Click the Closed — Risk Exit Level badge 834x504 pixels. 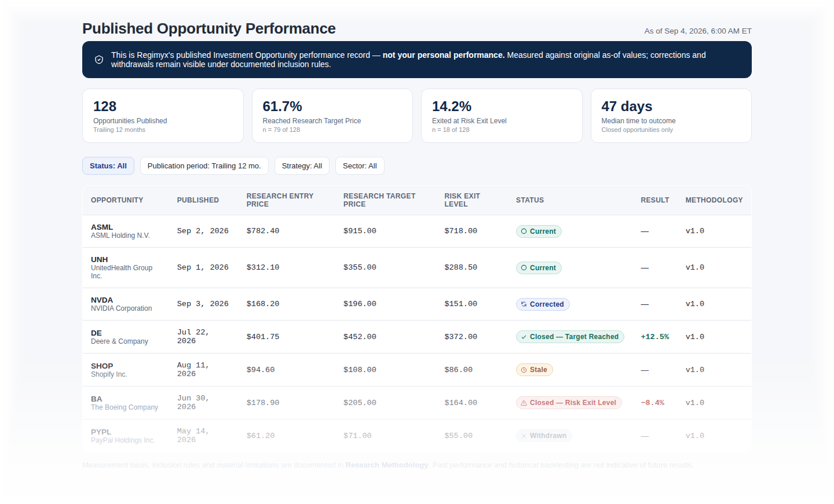pyautogui.click(x=569, y=403)
